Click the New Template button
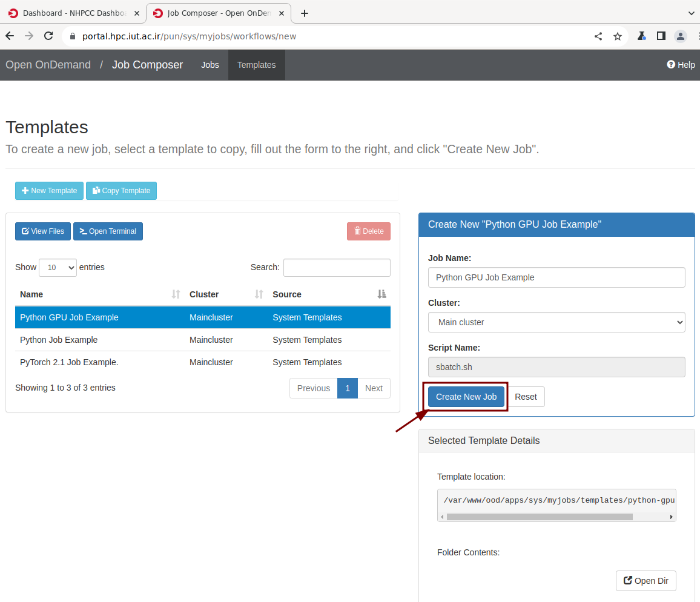 click(49, 191)
